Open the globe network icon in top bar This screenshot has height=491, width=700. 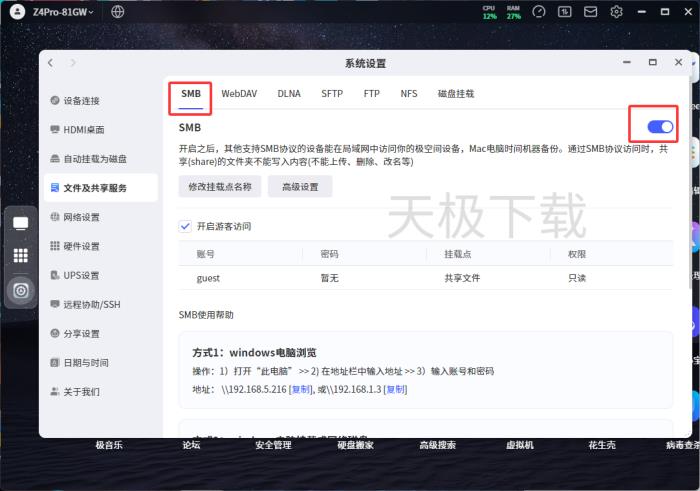click(118, 12)
